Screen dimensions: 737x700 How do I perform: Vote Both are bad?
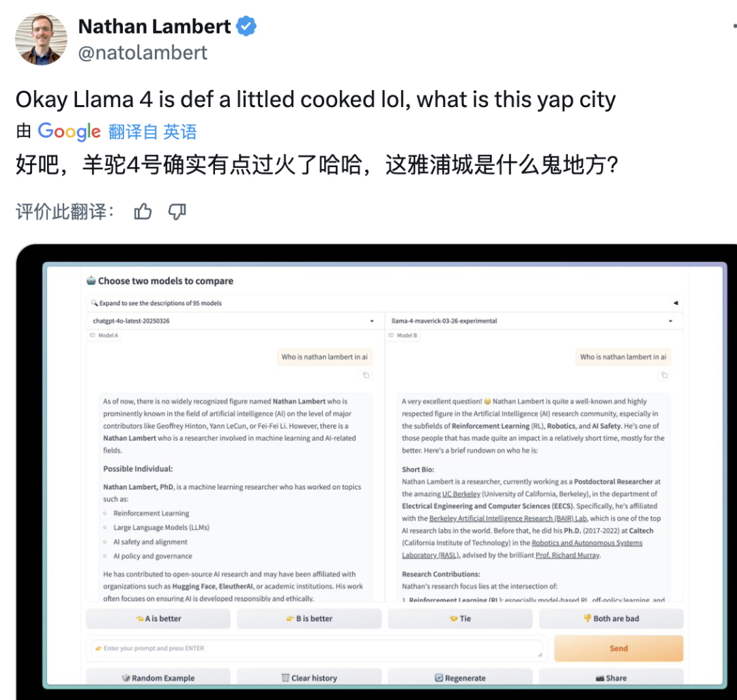click(611, 618)
